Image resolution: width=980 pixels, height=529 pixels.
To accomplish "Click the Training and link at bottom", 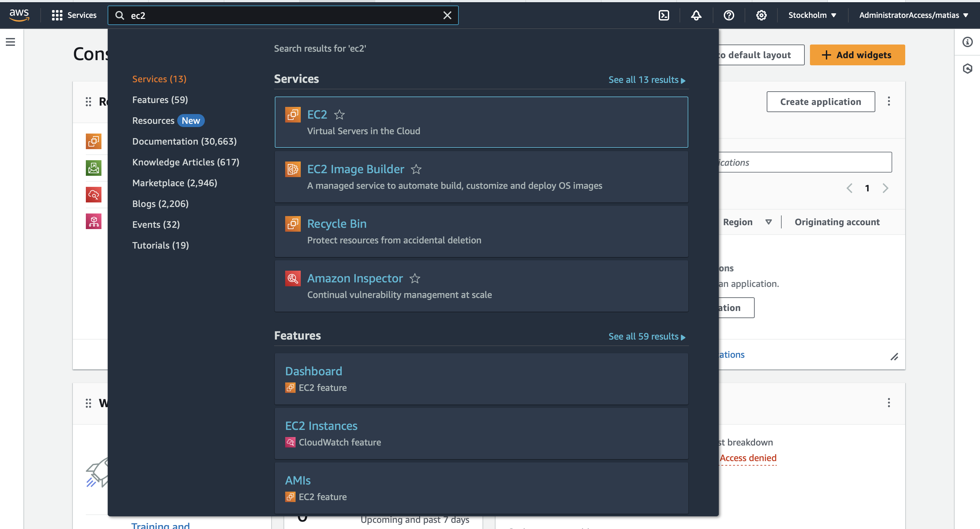I will pos(160,525).
